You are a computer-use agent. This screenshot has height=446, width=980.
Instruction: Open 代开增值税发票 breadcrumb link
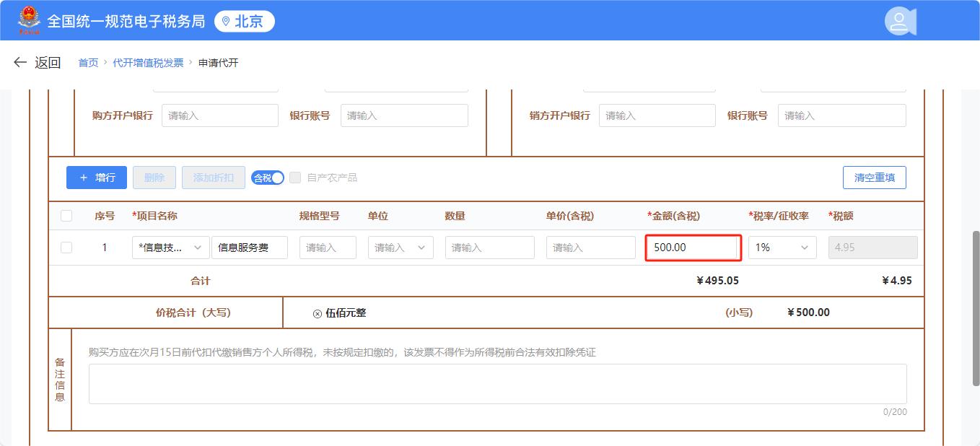pyautogui.click(x=148, y=63)
